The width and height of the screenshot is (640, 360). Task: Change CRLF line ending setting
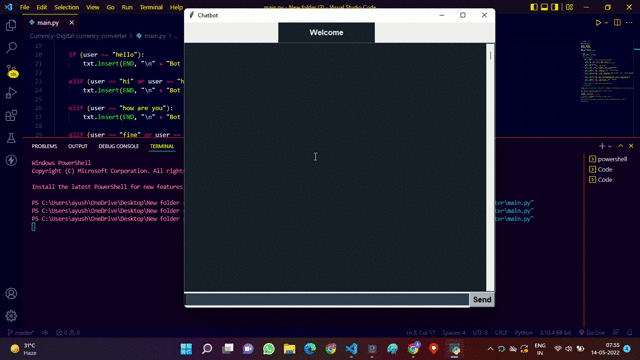coord(501,333)
